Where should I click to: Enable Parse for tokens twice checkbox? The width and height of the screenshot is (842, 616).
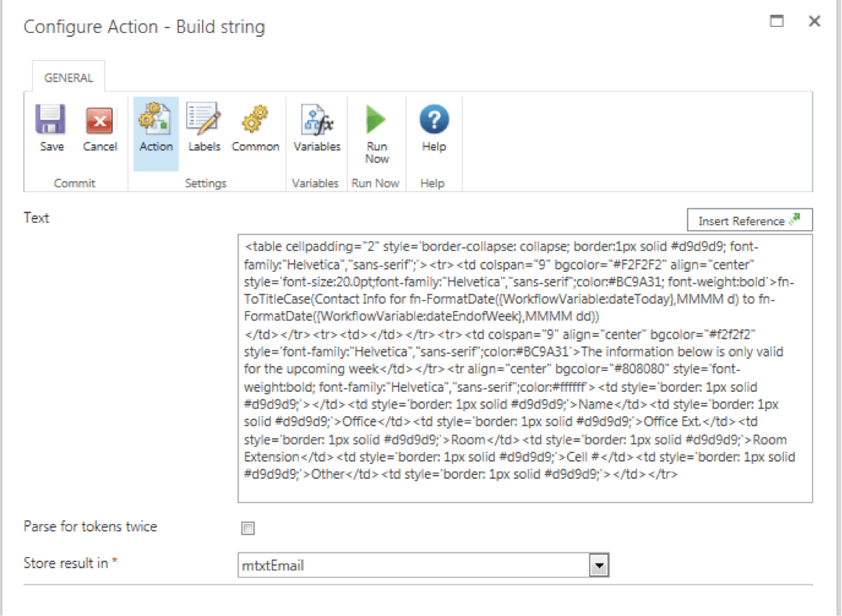pos(248,528)
